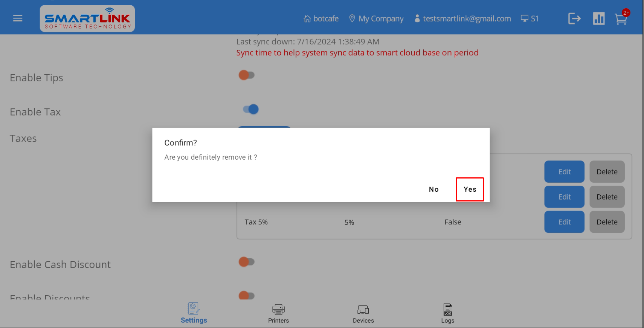Viewport: 644px width, 328px height.
Task: Delete the Tax 5% row
Action: click(607, 222)
